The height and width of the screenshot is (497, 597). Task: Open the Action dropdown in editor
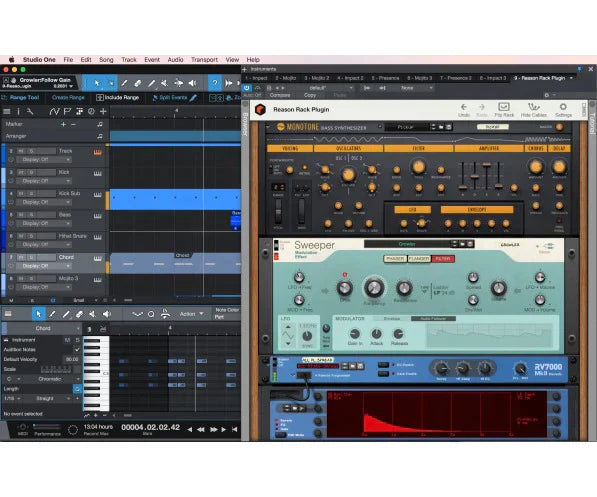(192, 314)
